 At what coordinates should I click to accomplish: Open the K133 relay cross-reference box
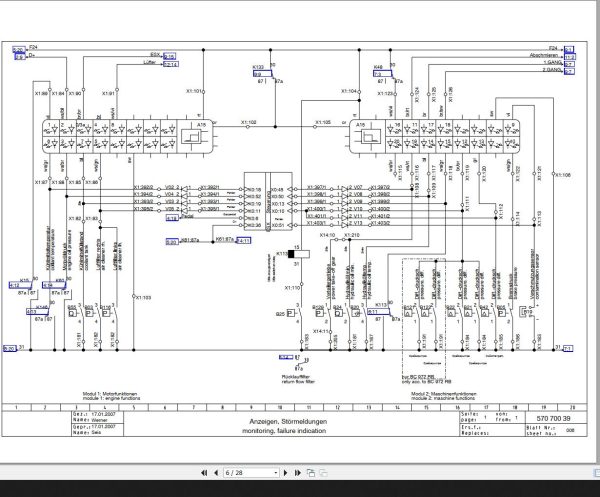click(x=262, y=73)
